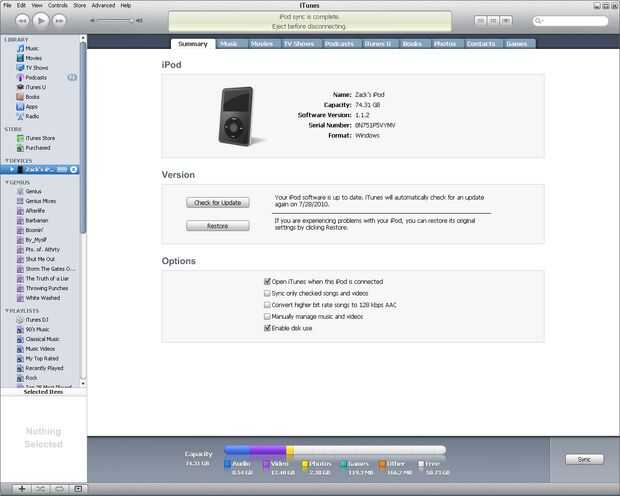Click the iPod capacity usage bar
Viewport: 620px width, 496px height.
335,450
